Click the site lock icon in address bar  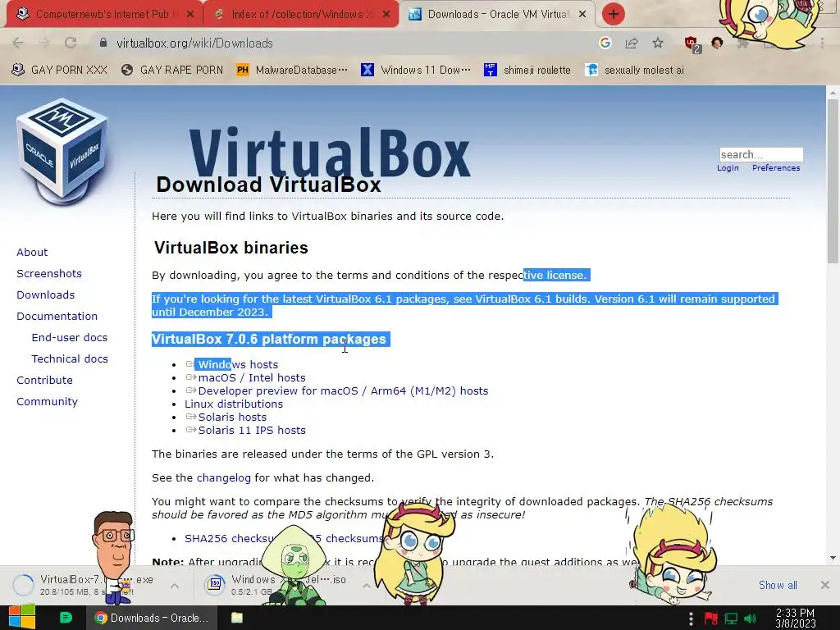pos(103,43)
